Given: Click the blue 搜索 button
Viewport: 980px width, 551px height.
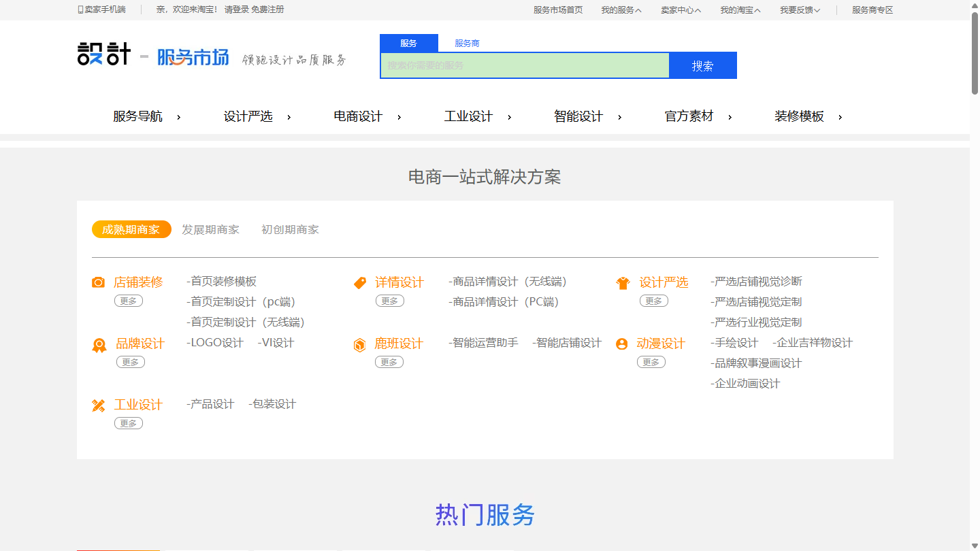Looking at the screenshot, I should (703, 65).
